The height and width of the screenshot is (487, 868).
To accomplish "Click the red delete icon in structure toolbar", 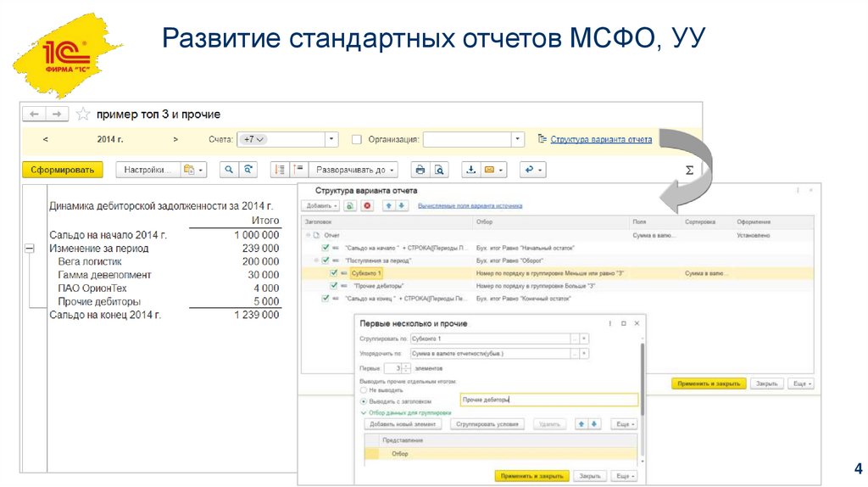I will [x=366, y=205].
